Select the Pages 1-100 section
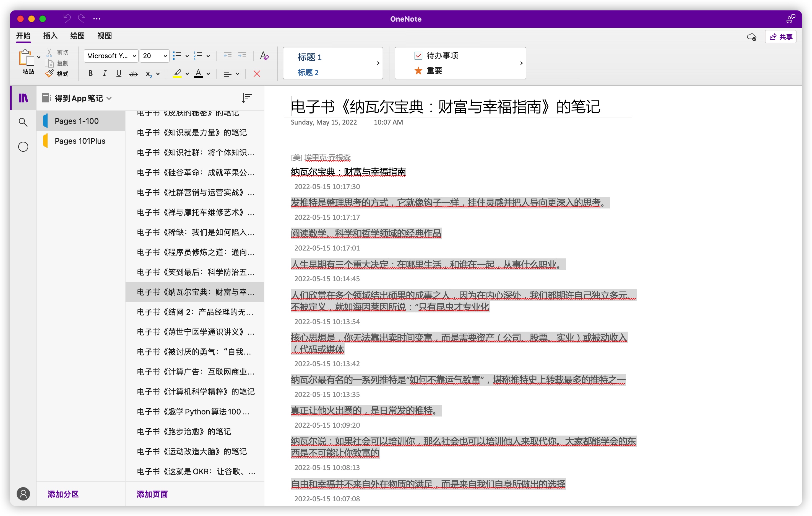This screenshot has width=812, height=516. click(81, 121)
